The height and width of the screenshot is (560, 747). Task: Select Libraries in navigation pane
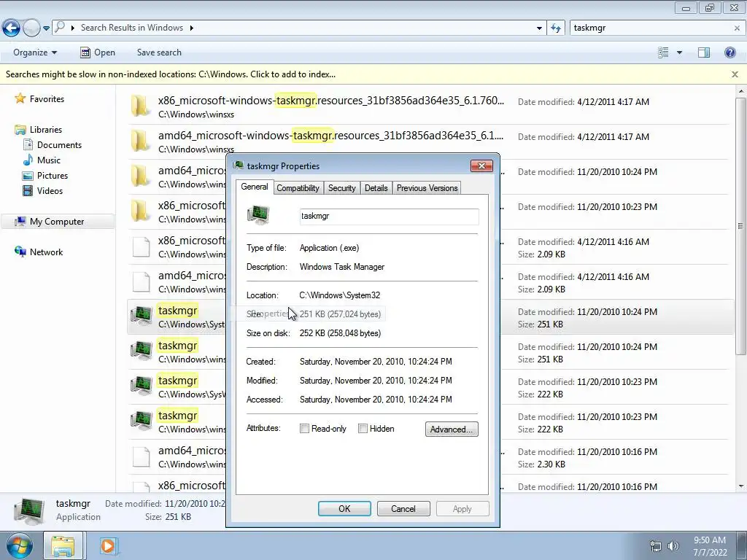[x=46, y=130]
